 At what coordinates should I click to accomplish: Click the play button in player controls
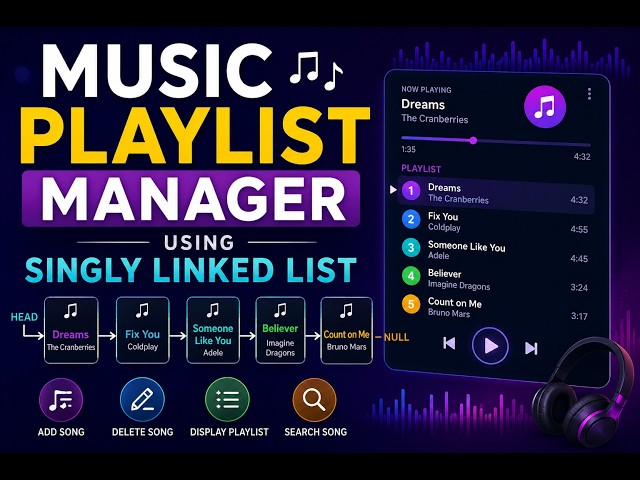point(490,346)
